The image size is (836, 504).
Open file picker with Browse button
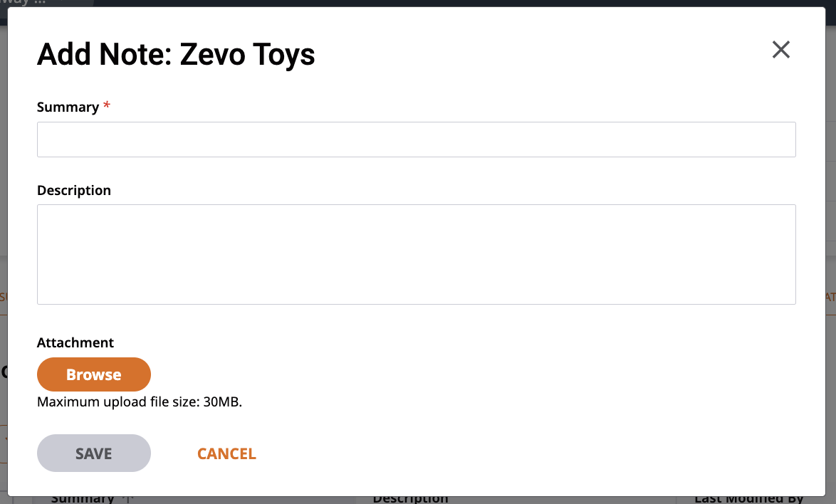tap(94, 374)
